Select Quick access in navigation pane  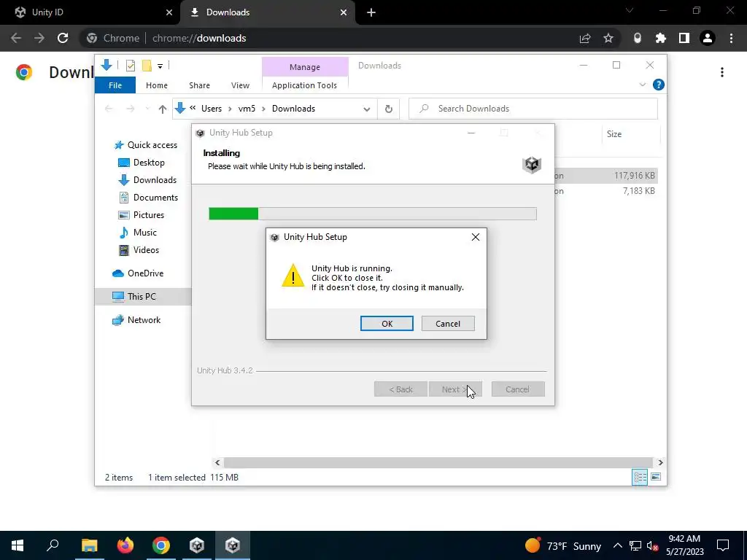tap(145, 145)
